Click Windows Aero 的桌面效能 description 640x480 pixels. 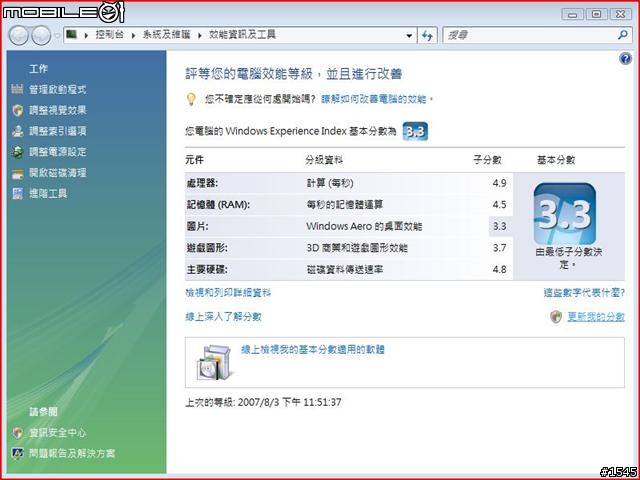click(364, 226)
